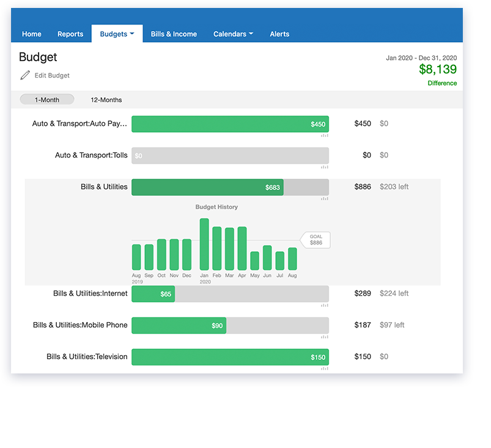
Task: Open the Alerts tab
Action: click(x=279, y=34)
